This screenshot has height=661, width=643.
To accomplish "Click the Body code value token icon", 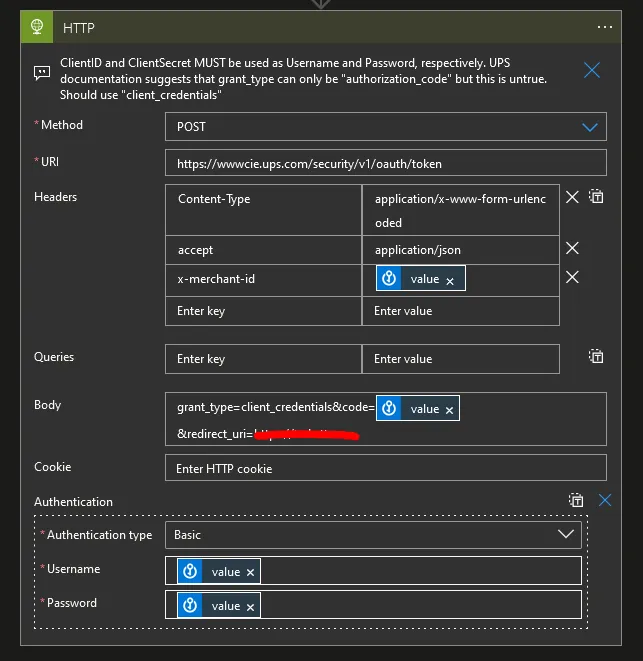I will click(x=389, y=408).
